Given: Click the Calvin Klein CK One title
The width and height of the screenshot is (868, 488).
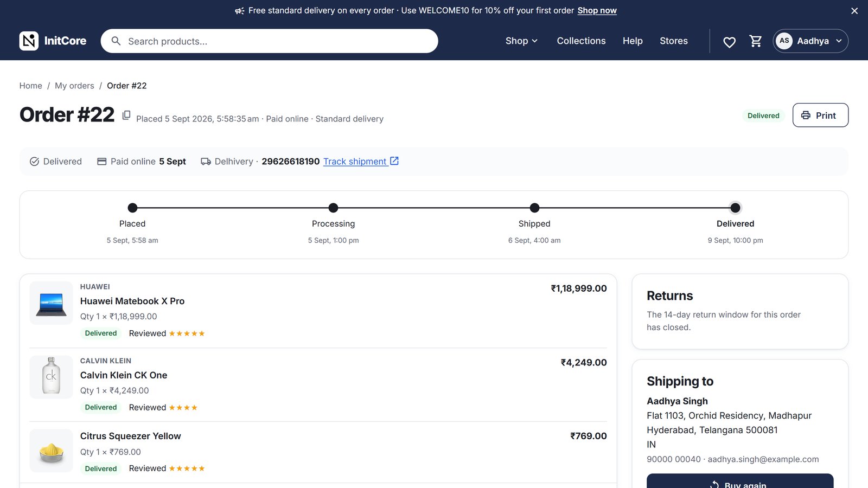Looking at the screenshot, I should [x=124, y=375].
